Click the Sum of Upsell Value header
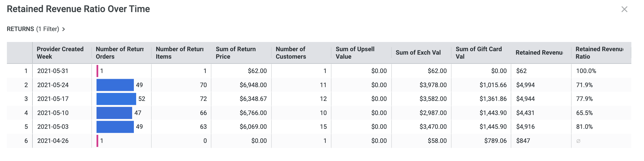 point(355,53)
